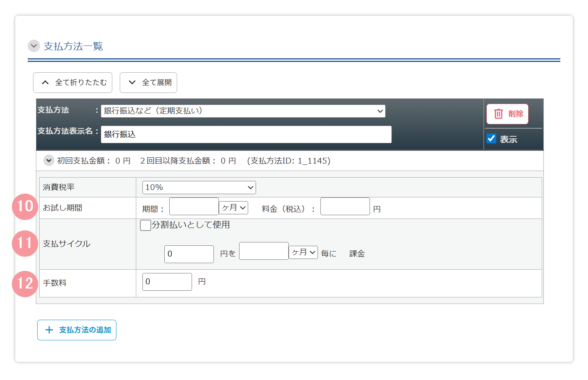Click the trash icon in 削除 button
Screen dimensions: 588x380
pos(498,114)
